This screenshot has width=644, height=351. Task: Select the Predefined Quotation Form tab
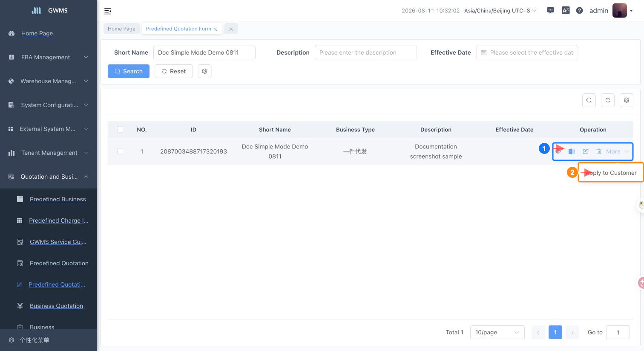click(x=178, y=29)
